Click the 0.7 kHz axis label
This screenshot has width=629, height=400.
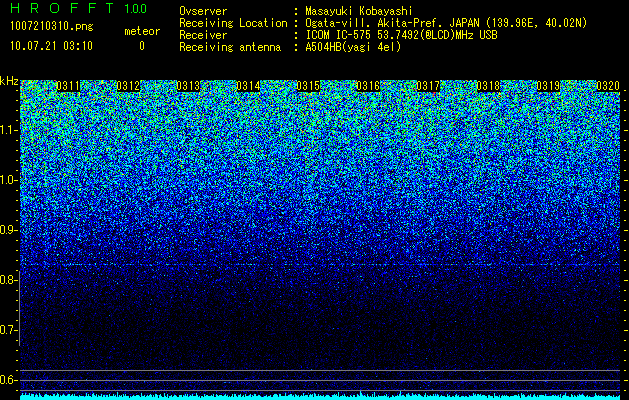(9, 330)
